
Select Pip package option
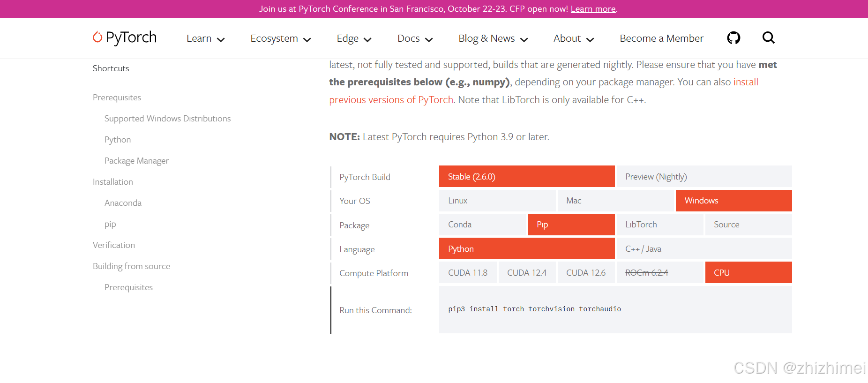point(571,225)
